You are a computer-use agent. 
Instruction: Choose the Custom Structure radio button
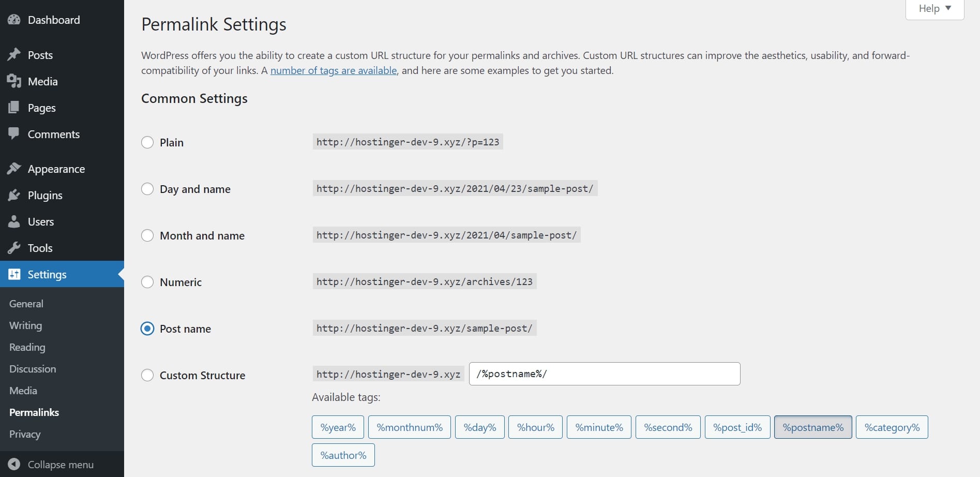147,375
